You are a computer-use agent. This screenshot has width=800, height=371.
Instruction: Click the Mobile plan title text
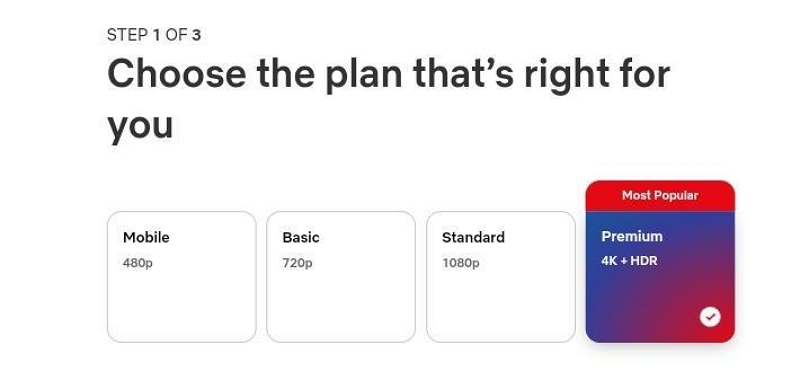[146, 237]
